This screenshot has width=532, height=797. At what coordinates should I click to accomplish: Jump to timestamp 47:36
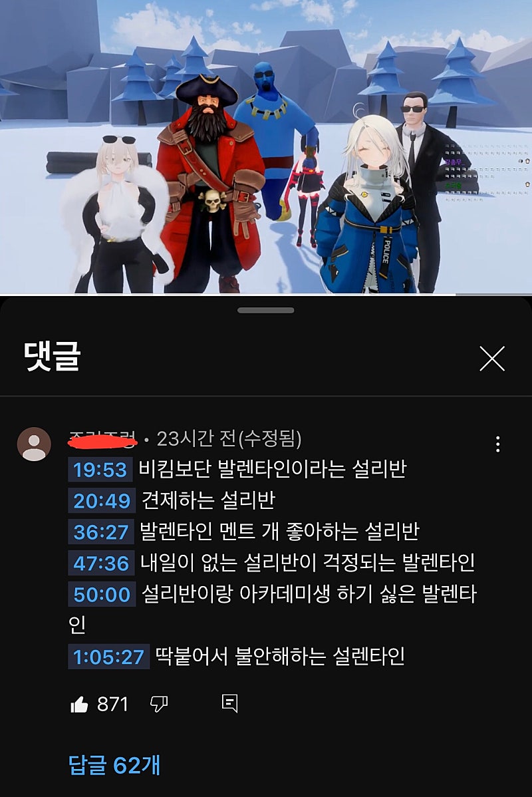(101, 563)
